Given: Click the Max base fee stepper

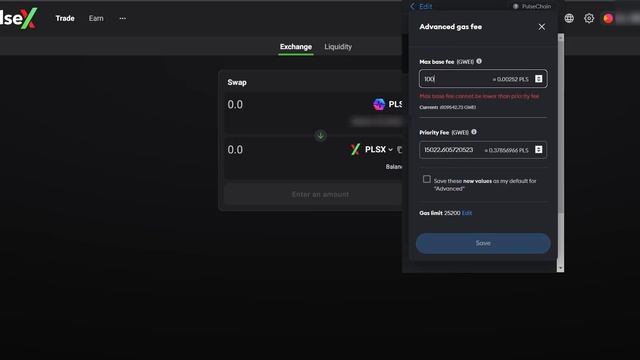Looking at the screenshot, I should 538,79.
